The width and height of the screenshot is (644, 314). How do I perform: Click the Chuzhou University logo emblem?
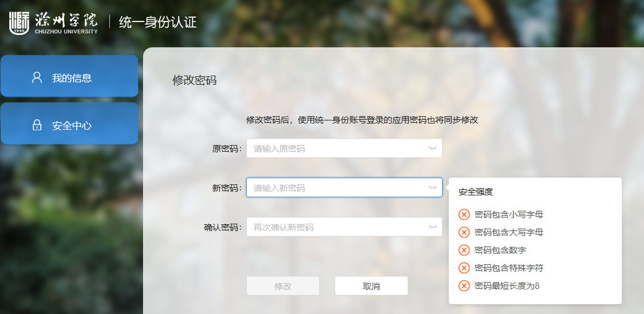[x=19, y=23]
